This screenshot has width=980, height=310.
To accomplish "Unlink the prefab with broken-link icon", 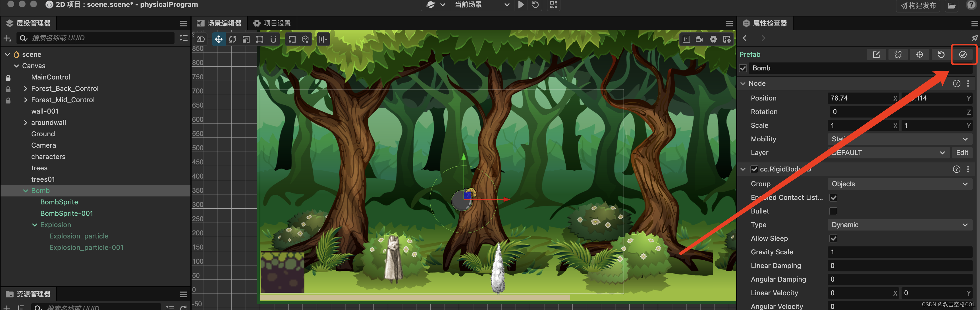I will click(x=898, y=55).
